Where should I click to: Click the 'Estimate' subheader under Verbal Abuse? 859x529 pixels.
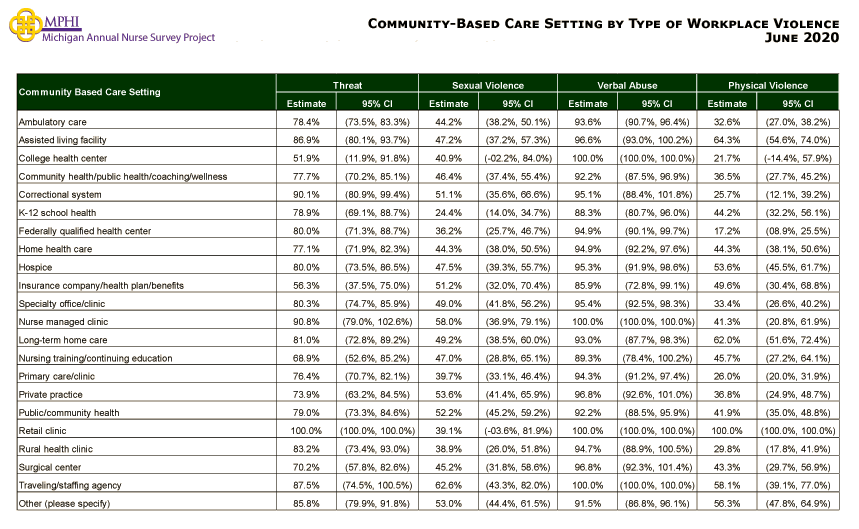pos(588,104)
